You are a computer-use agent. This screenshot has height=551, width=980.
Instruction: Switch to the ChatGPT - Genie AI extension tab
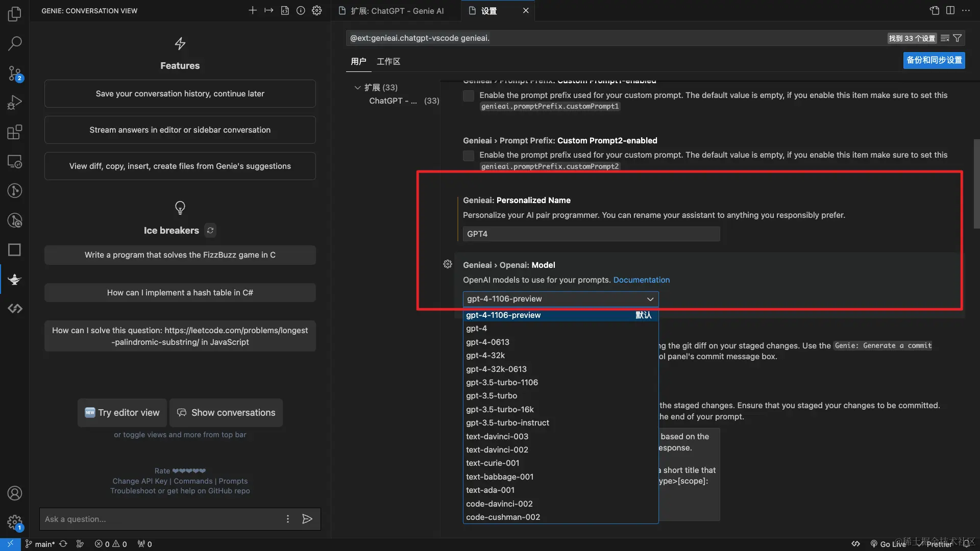(x=396, y=11)
